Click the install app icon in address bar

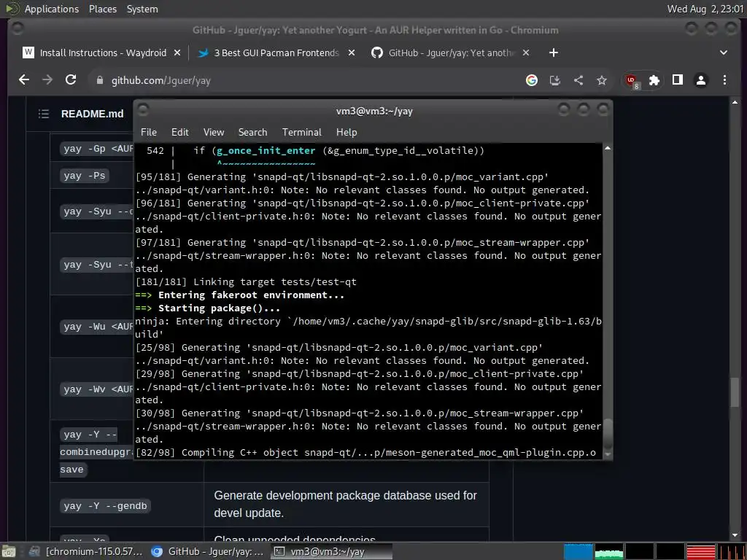555,80
